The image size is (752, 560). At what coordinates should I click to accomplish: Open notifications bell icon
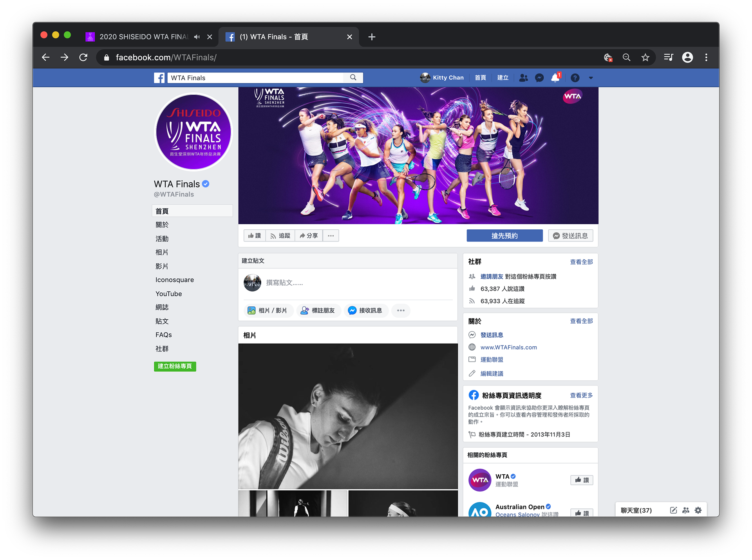pyautogui.click(x=555, y=77)
